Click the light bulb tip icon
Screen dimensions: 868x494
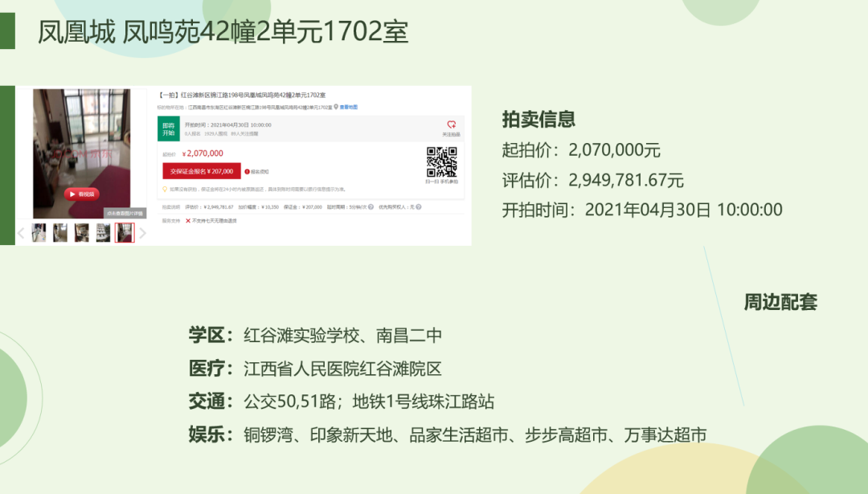[x=165, y=190]
